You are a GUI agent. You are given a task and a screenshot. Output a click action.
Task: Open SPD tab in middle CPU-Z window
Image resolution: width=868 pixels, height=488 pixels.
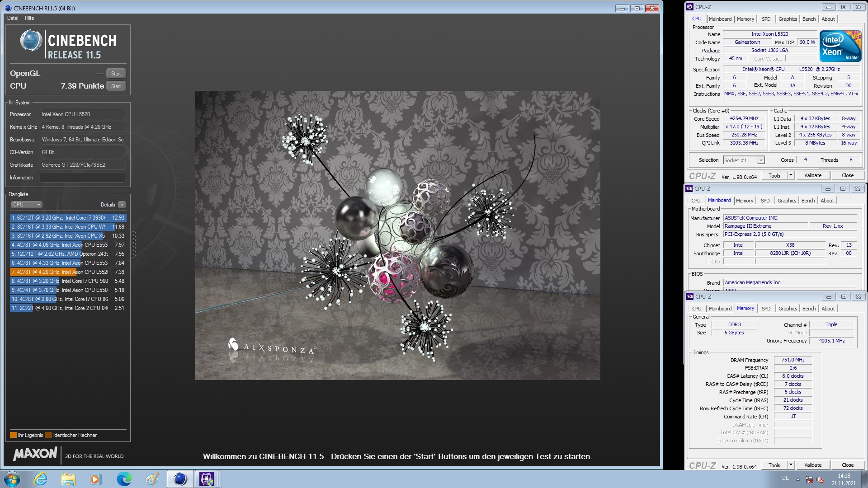pyautogui.click(x=765, y=201)
